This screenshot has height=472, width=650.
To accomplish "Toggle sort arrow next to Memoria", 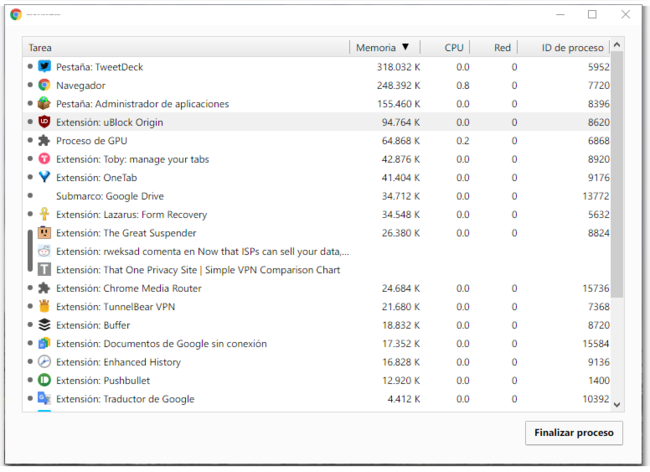I will click(x=405, y=47).
